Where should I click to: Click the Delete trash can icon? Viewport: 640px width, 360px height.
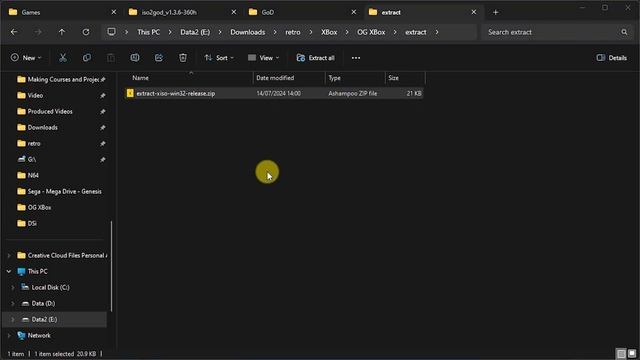[x=183, y=58]
